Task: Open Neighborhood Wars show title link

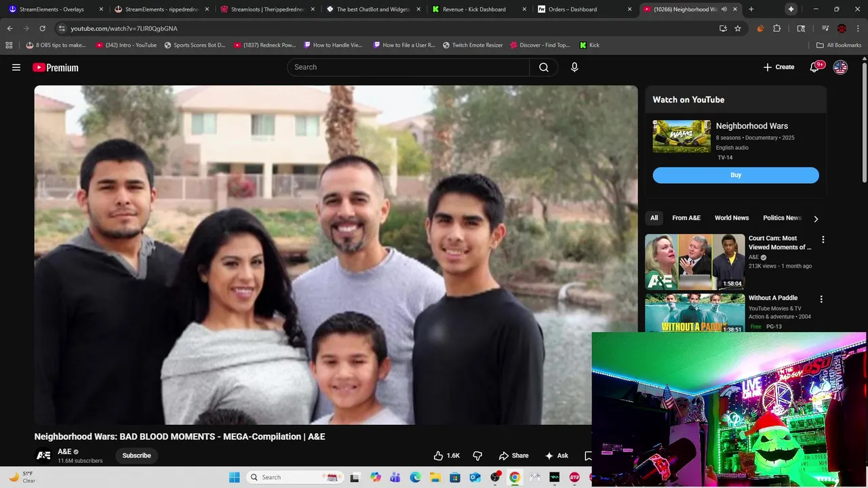Action: point(751,126)
